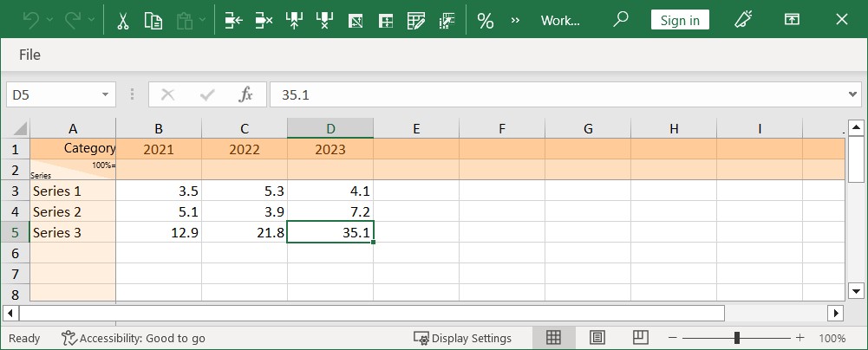The image size is (868, 350).
Task: Select the 2021 header cell
Action: [x=159, y=149]
